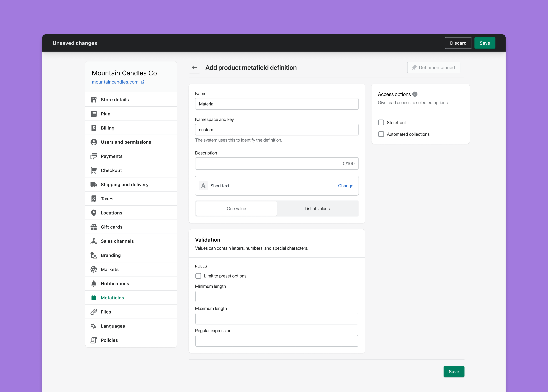Go to Users and permissions
The image size is (548, 392).
tap(131, 142)
